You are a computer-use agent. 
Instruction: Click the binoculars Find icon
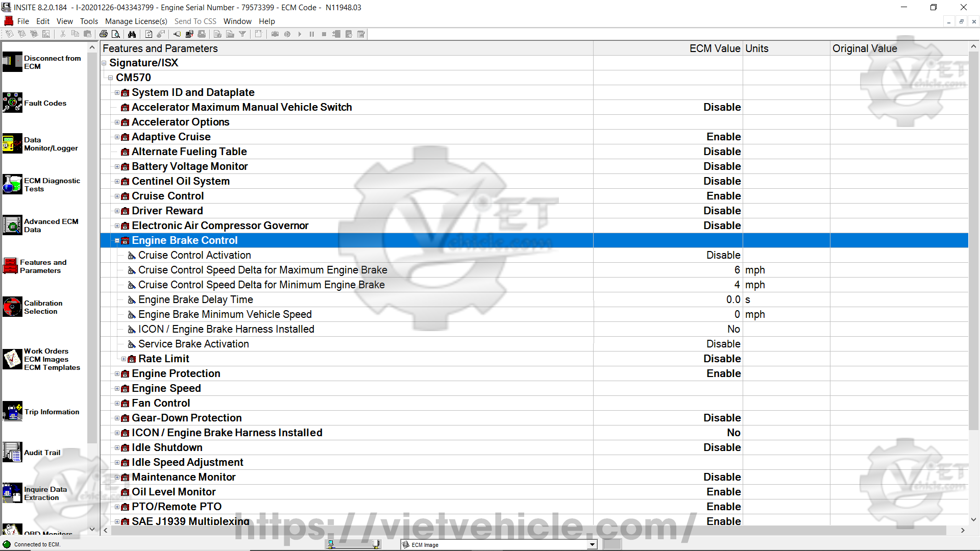click(132, 34)
